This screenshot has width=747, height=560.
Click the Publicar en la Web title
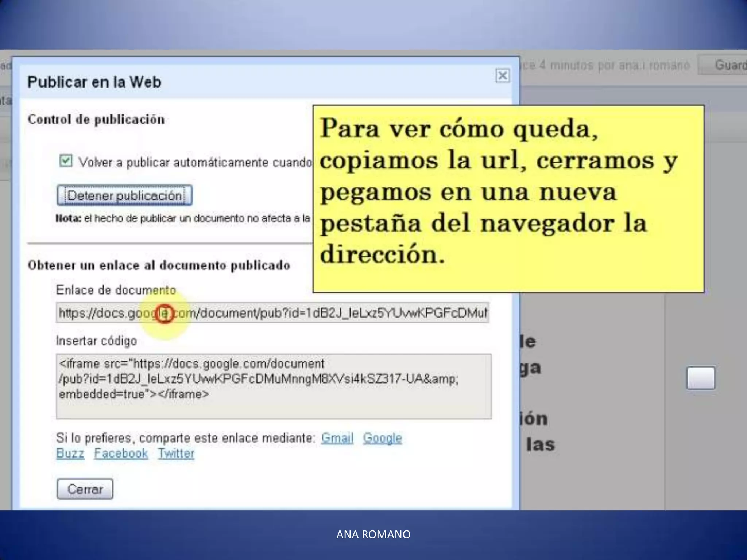click(94, 82)
